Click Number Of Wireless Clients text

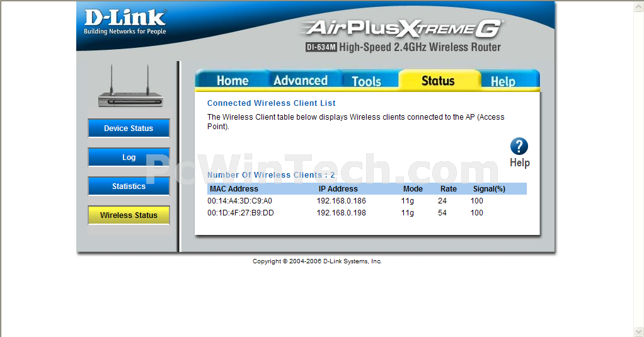click(271, 175)
